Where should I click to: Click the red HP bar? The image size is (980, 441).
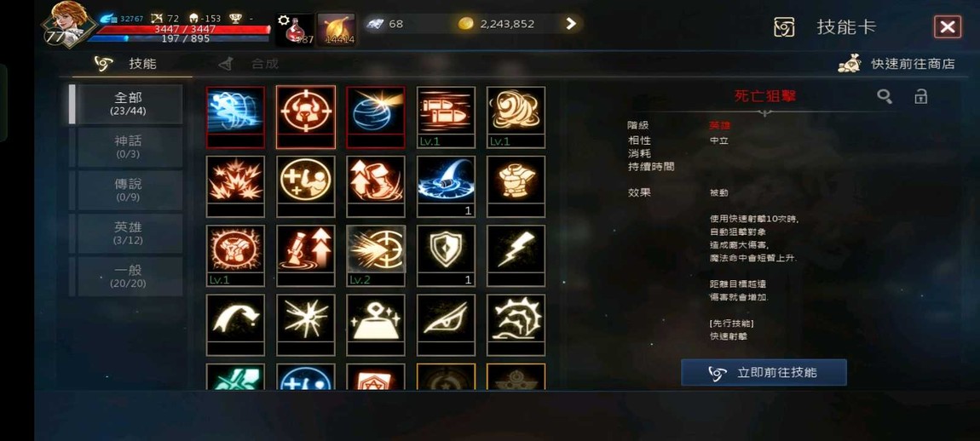point(184,29)
